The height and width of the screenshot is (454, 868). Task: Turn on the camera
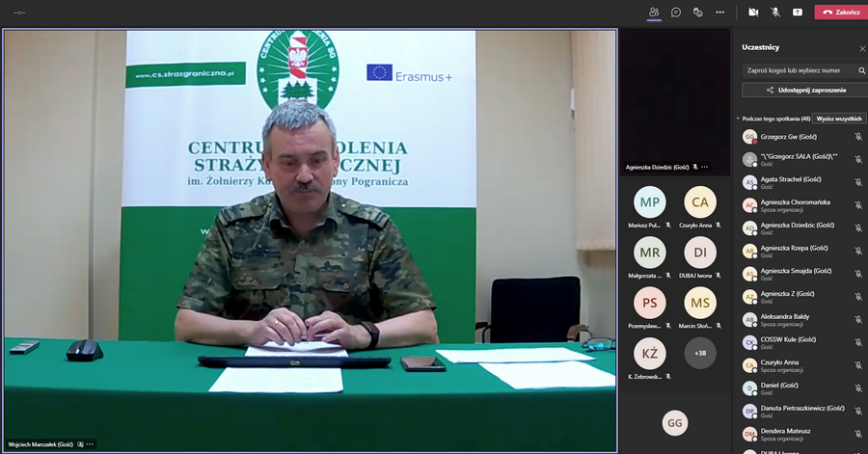(x=753, y=13)
